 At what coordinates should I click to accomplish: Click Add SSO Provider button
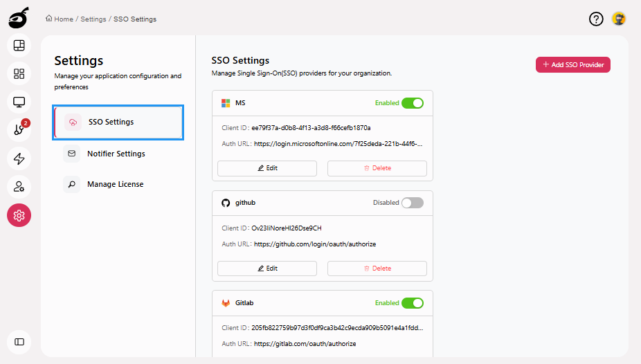point(572,64)
